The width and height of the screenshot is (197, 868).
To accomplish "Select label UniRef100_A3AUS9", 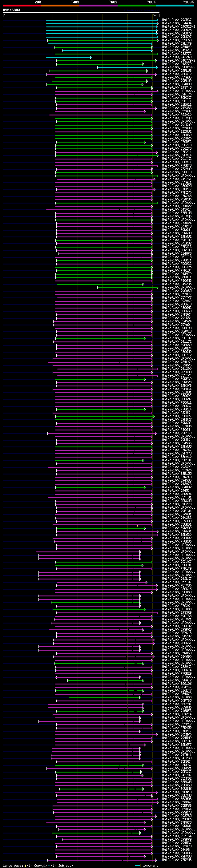I will pos(177,135).
